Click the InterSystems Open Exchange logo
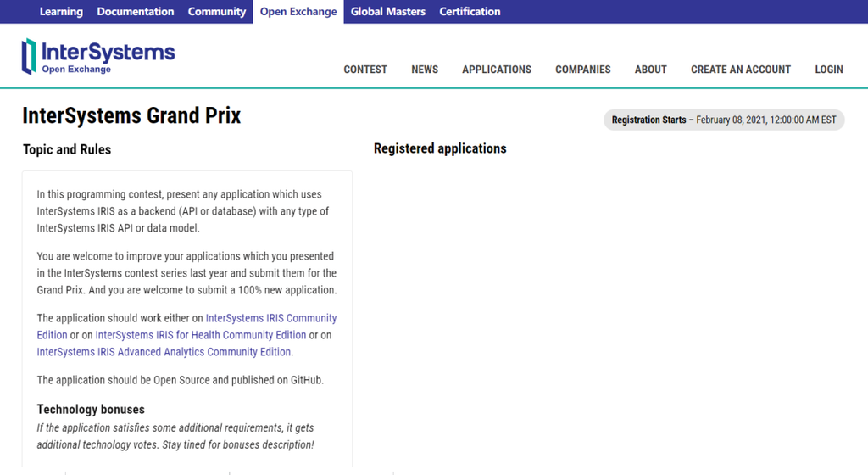This screenshot has width=868, height=475. [x=98, y=57]
